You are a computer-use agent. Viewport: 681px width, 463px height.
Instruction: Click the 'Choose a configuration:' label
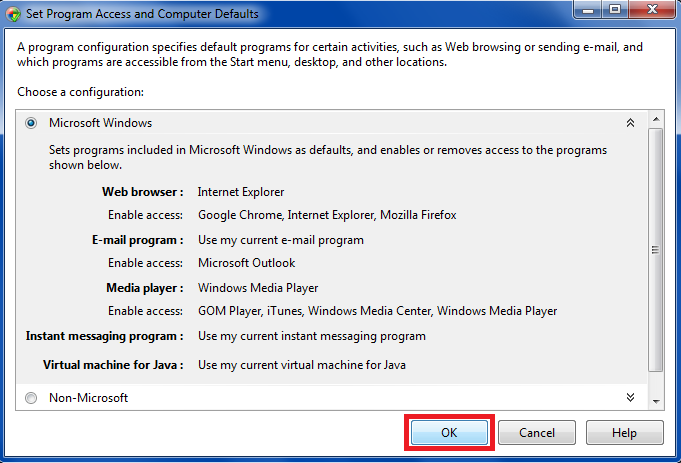tap(80, 92)
